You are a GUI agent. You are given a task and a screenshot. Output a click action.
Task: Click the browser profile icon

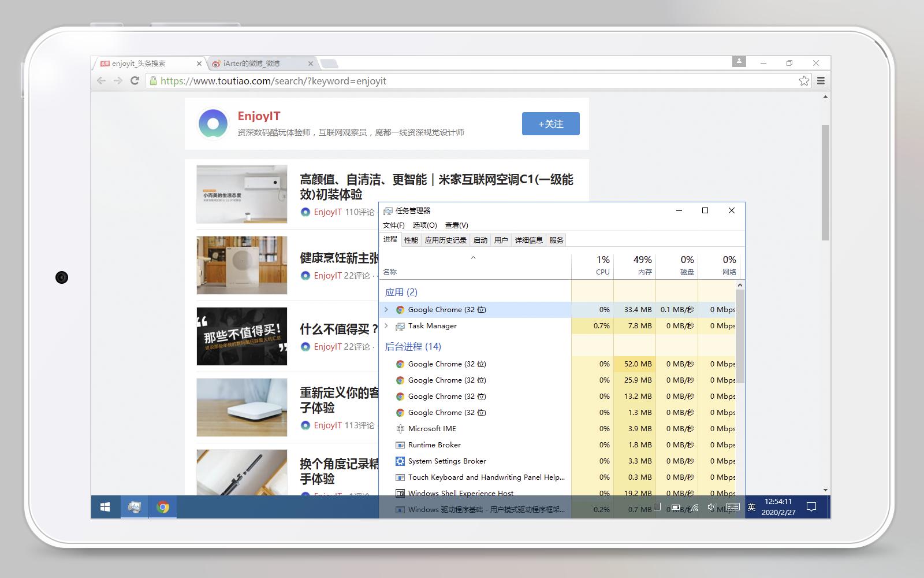[740, 62]
